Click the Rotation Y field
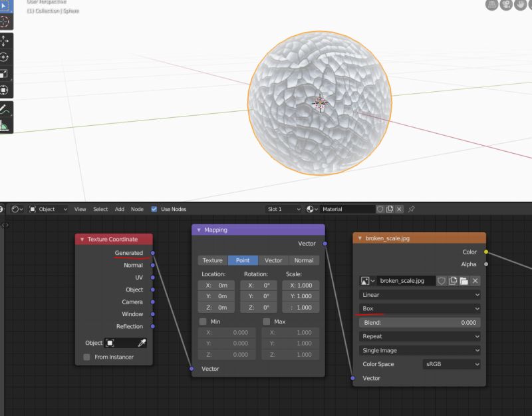The height and width of the screenshot is (416, 532). pos(259,296)
